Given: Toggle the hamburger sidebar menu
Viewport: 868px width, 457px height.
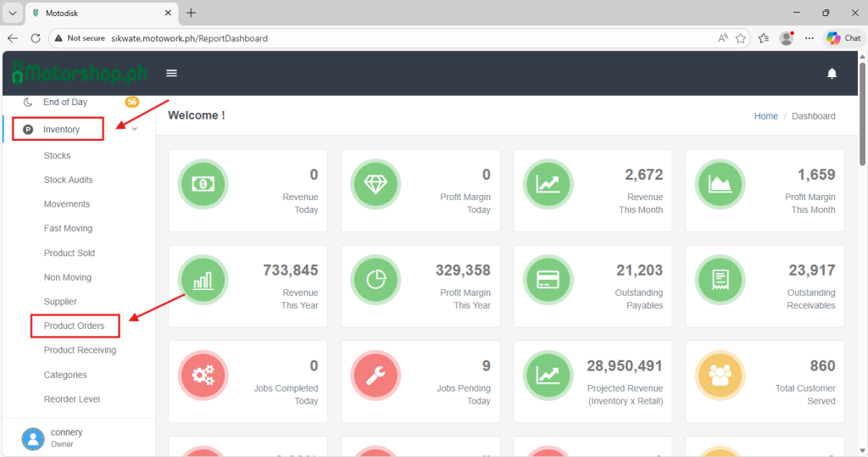Looking at the screenshot, I should click(x=171, y=74).
